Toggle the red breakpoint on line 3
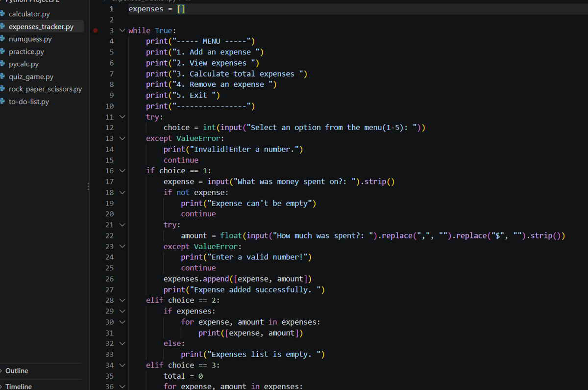 tap(96, 30)
